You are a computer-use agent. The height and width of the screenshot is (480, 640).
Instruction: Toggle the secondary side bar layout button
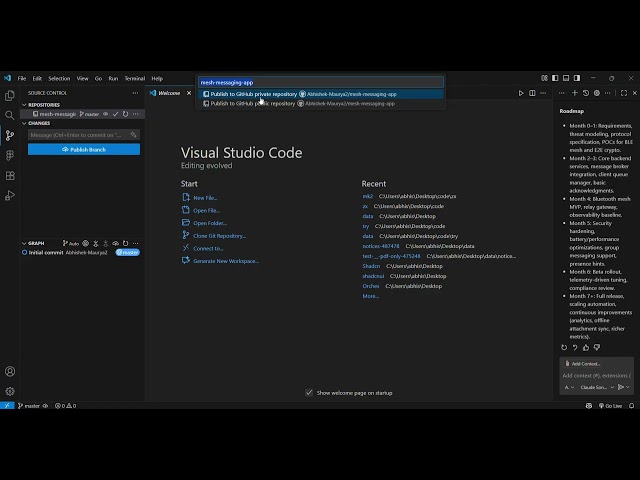pos(577,78)
